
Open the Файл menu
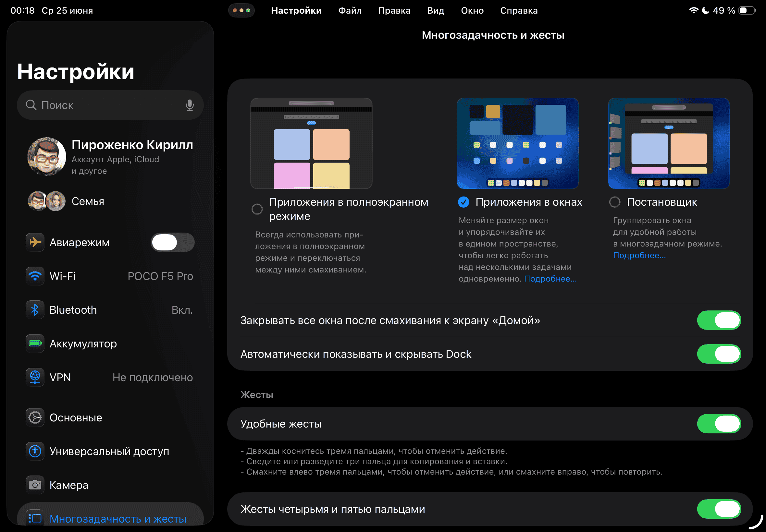click(x=350, y=10)
